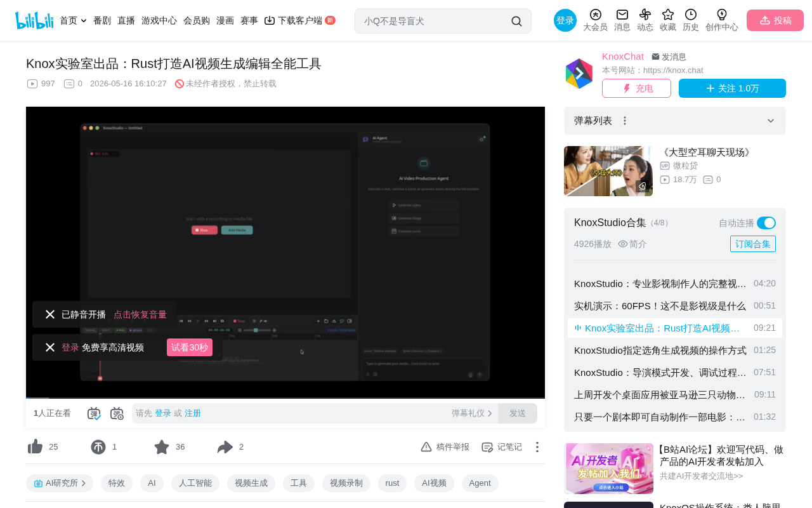Click the 下载客户端 download icon
This screenshot has height=508, width=812.
[270, 20]
